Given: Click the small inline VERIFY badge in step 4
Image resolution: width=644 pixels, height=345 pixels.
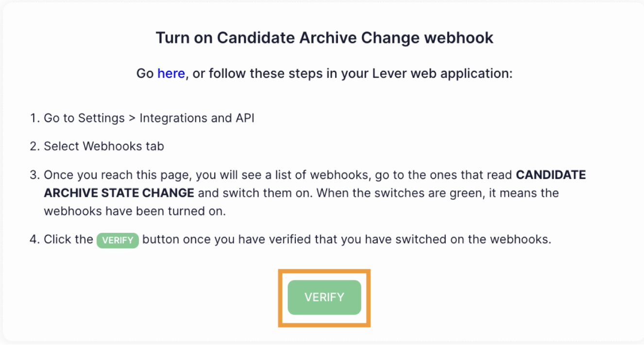Looking at the screenshot, I should point(118,240).
